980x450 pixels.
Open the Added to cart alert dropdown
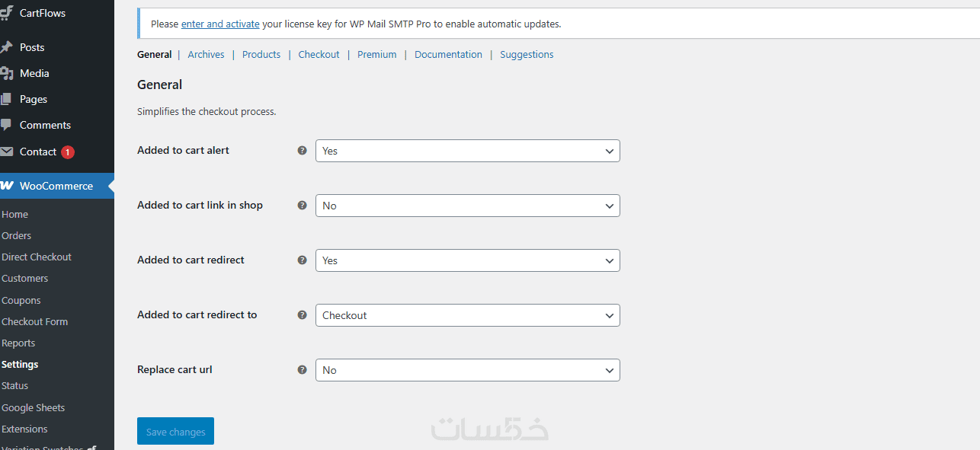pos(467,151)
